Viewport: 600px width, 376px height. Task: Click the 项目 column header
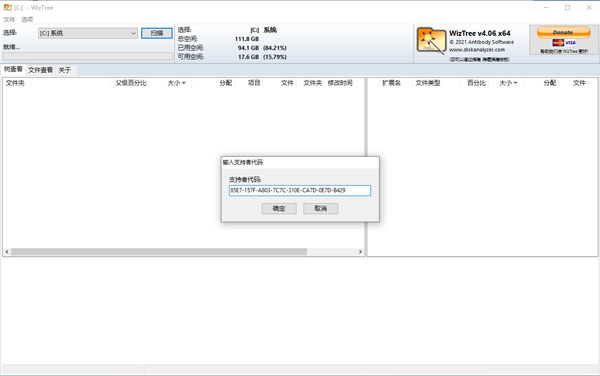tap(254, 83)
